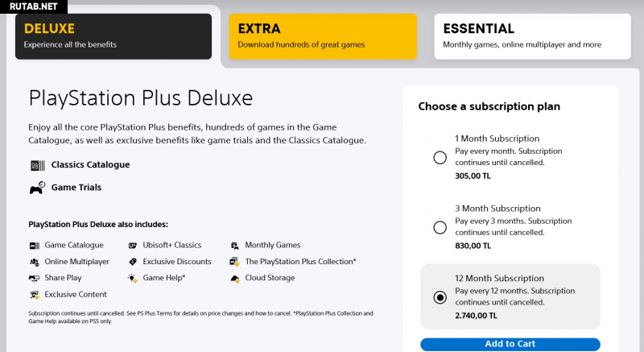Click the Share Play icon
Screen dimensions: 644x352
point(34,278)
